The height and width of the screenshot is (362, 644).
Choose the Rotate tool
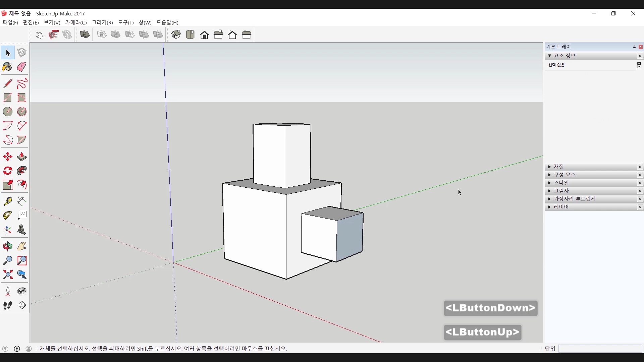7,171
